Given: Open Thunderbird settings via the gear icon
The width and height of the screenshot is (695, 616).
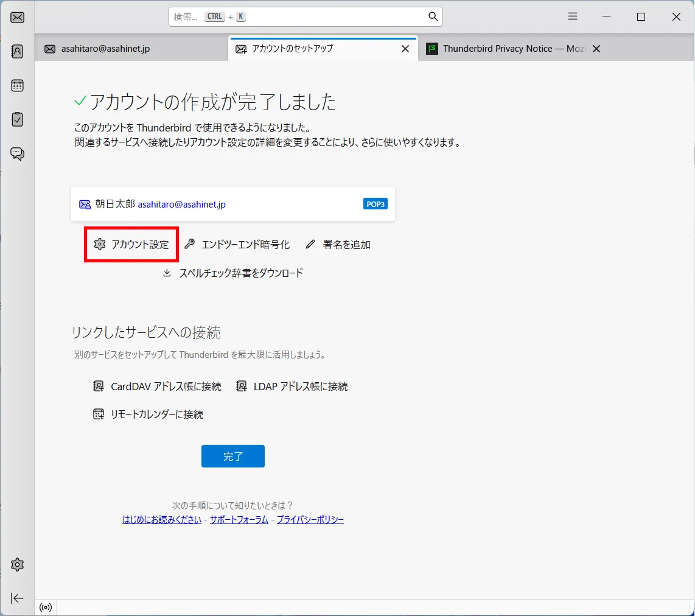Looking at the screenshot, I should coord(16,564).
